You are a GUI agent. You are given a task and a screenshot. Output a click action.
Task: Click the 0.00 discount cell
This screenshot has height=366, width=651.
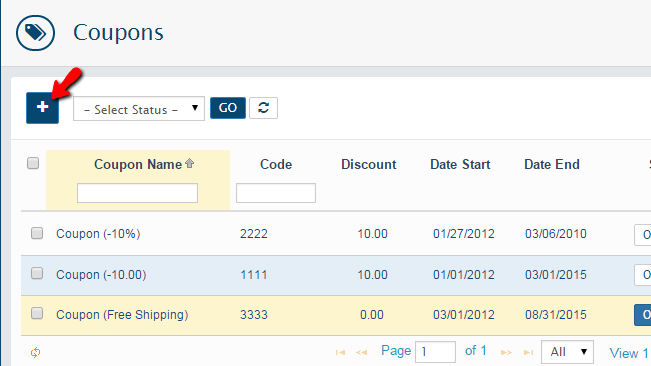point(372,315)
